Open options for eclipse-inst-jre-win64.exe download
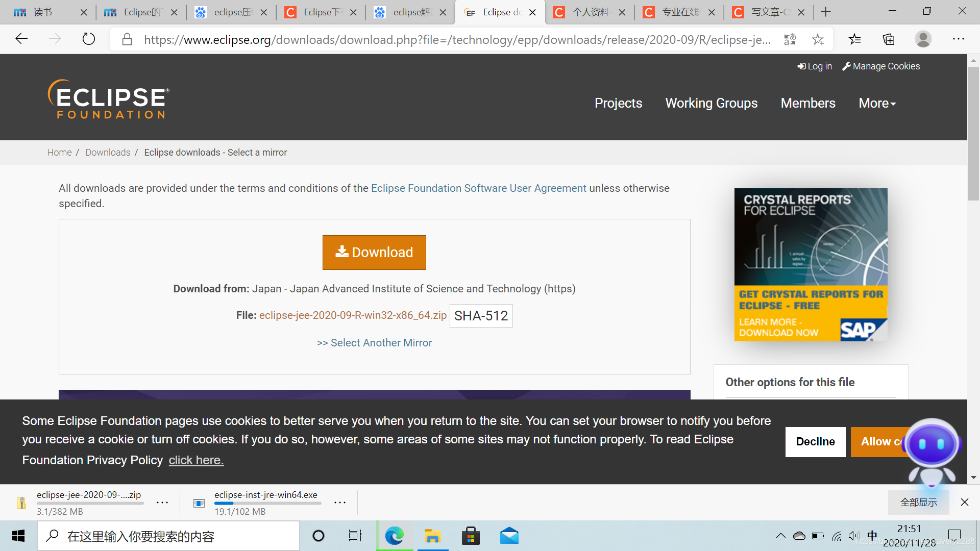The image size is (980, 551). pos(340,503)
